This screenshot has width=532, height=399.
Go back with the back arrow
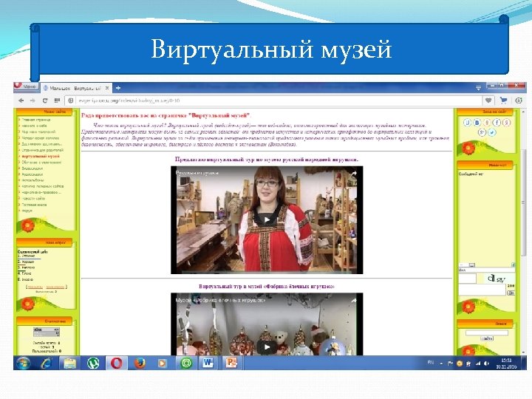[21, 100]
